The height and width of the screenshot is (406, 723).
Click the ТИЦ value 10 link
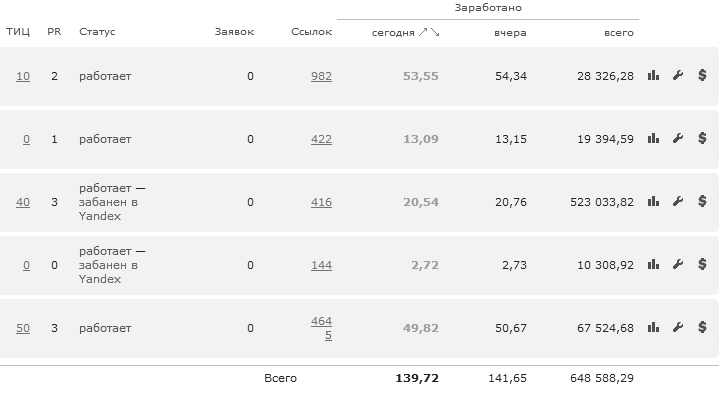coord(23,76)
